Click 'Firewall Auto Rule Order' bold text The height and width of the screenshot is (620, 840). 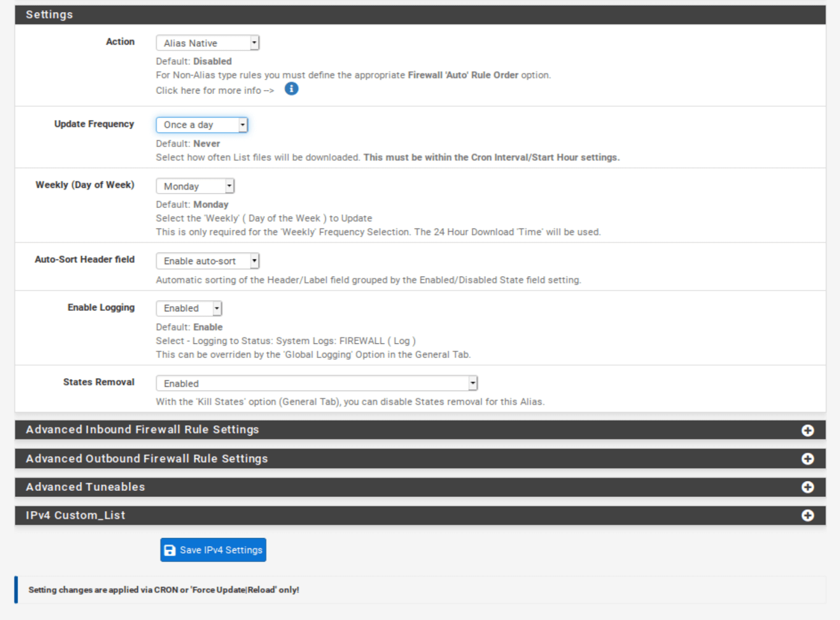[463, 75]
